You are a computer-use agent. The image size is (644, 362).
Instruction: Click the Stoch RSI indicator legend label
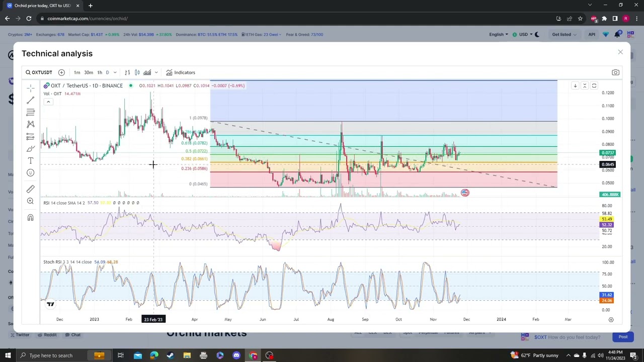[x=67, y=262]
